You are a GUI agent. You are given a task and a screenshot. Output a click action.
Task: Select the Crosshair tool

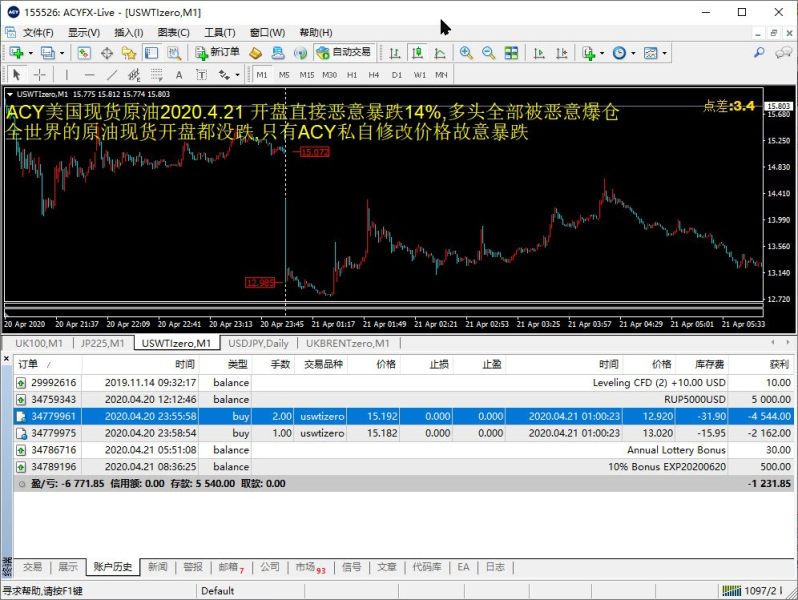[x=39, y=75]
